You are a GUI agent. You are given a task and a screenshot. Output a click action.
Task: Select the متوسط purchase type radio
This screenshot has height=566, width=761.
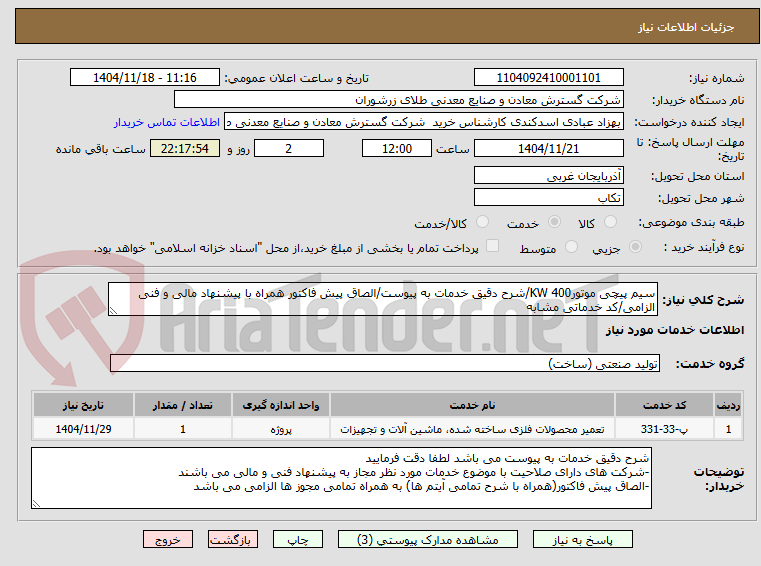tap(572, 247)
